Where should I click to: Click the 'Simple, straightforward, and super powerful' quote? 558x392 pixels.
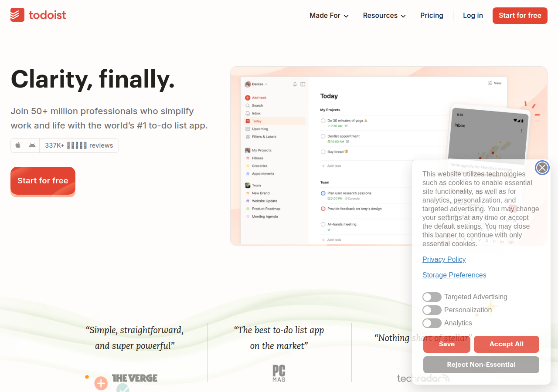coord(135,338)
